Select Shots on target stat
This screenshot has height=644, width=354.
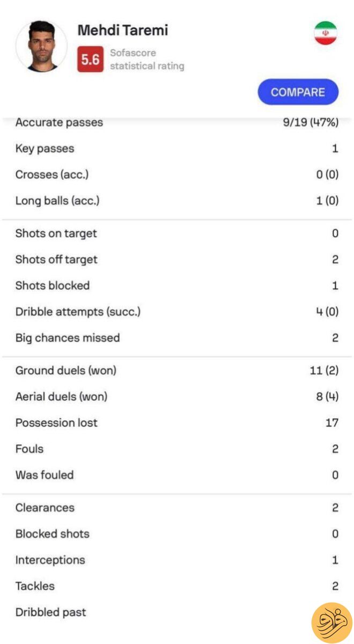177,233
